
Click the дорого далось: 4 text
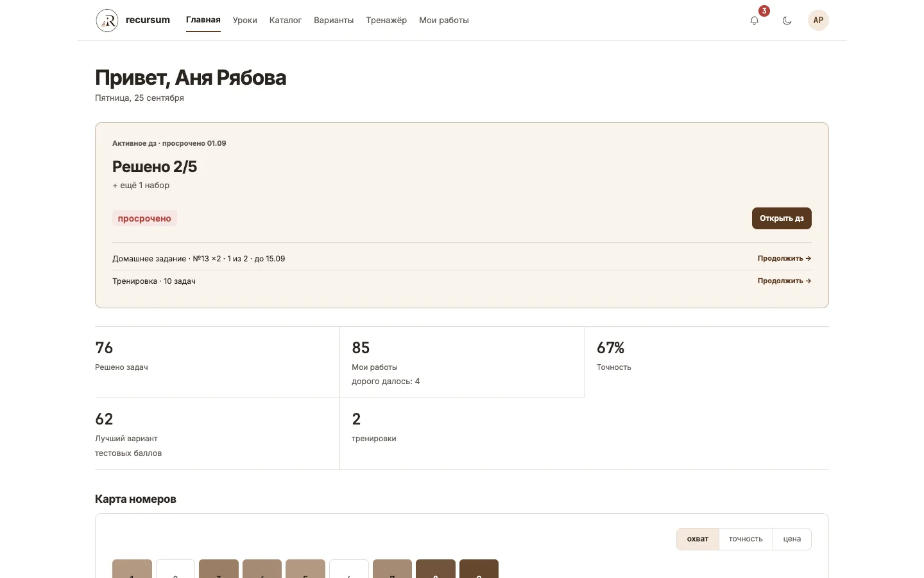[x=386, y=381]
